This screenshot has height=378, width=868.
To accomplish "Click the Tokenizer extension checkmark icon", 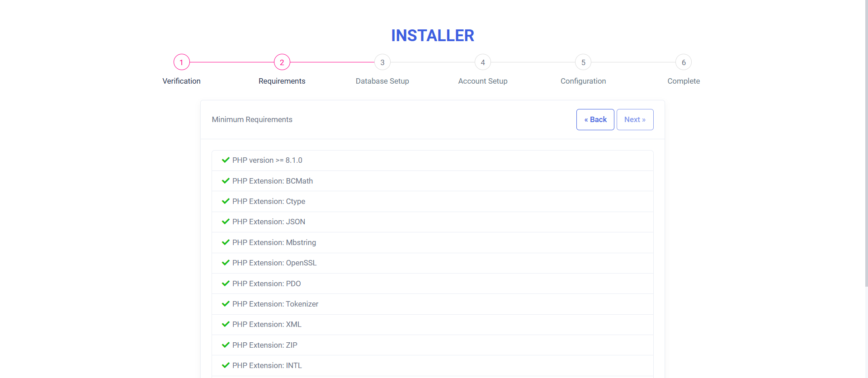I will coord(226,304).
